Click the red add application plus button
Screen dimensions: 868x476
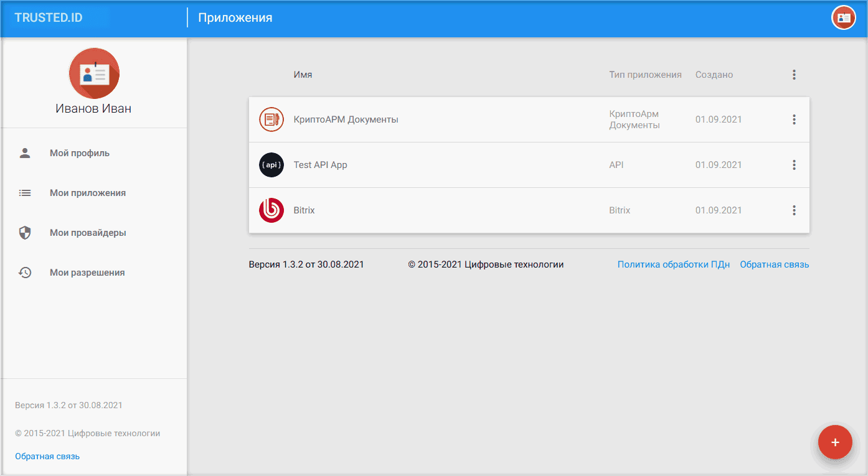coord(835,442)
